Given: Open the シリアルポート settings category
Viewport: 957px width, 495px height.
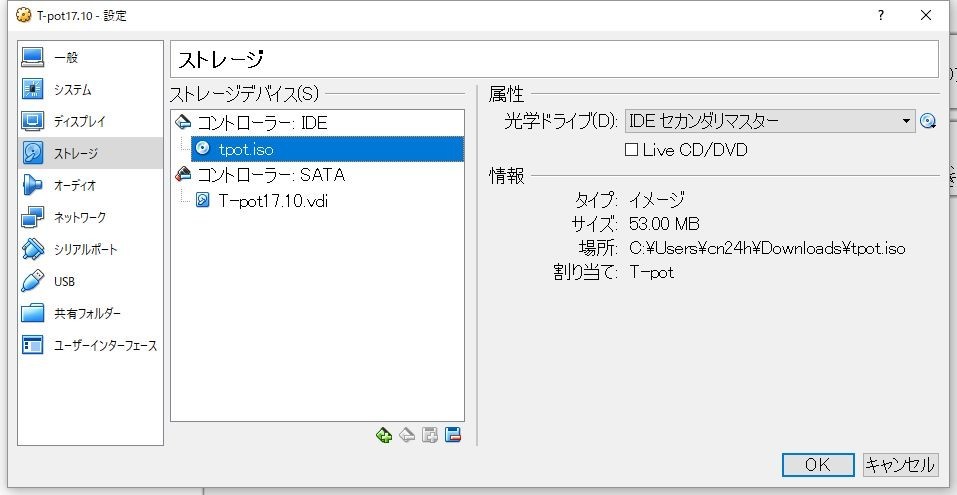Looking at the screenshot, I should 90,249.
